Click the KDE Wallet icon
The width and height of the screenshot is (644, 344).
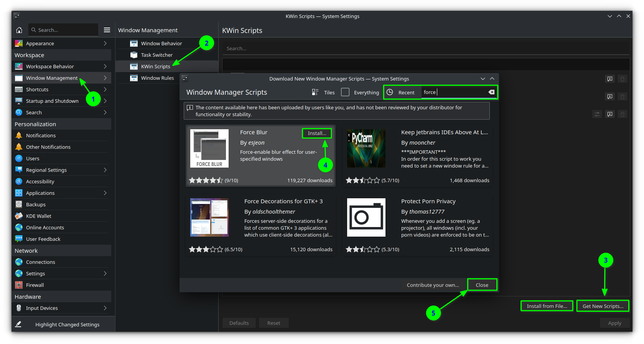click(x=19, y=216)
